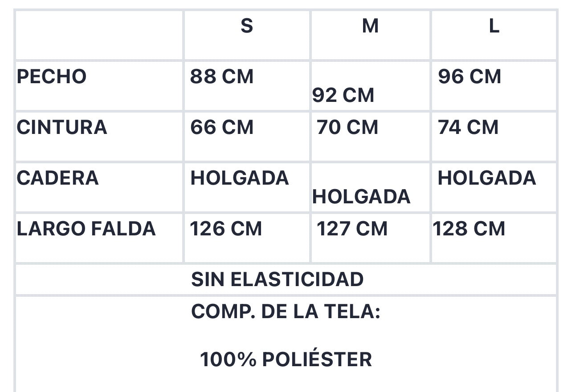Select HOLGADA under size M
Screen dimensions: 572x392
(361, 197)
